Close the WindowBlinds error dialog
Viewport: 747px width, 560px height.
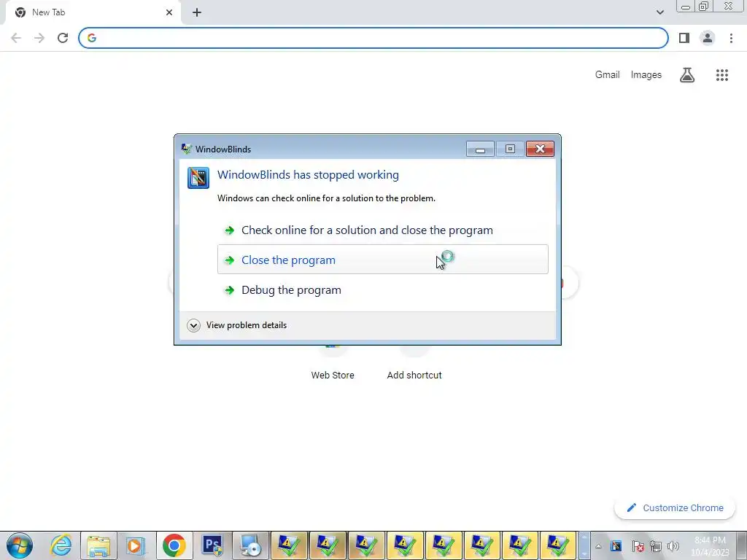tap(540, 149)
